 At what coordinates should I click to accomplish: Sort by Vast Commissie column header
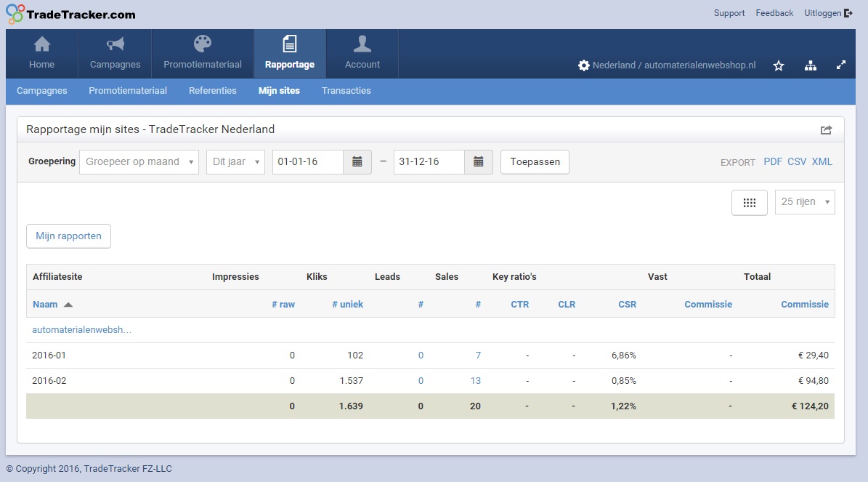coord(708,305)
